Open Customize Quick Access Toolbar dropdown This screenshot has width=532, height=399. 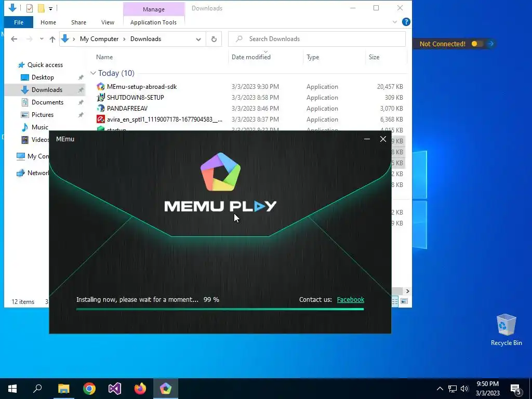pos(50,8)
